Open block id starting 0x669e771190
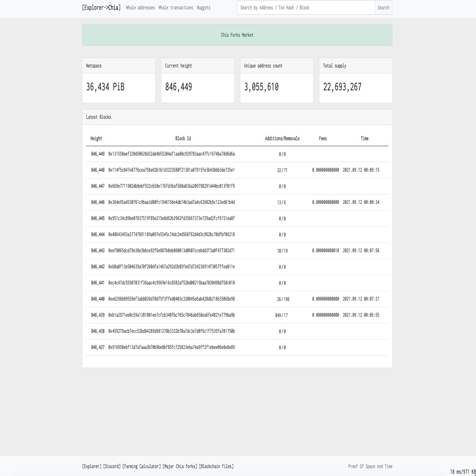 coord(171,186)
